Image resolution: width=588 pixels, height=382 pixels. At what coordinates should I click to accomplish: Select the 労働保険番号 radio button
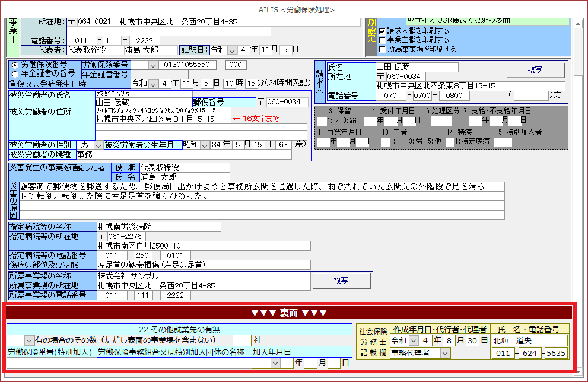15,64
